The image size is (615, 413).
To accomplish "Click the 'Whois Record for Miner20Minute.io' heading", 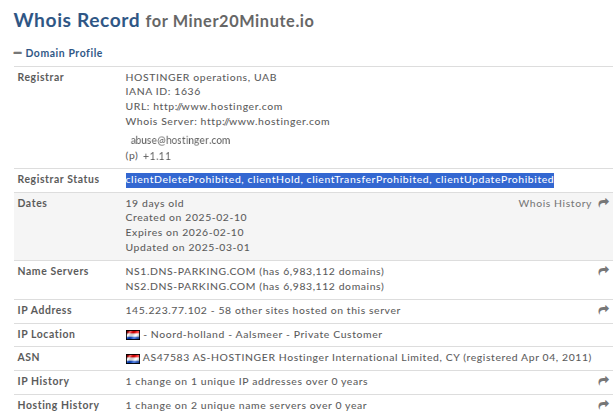I will (x=164, y=20).
